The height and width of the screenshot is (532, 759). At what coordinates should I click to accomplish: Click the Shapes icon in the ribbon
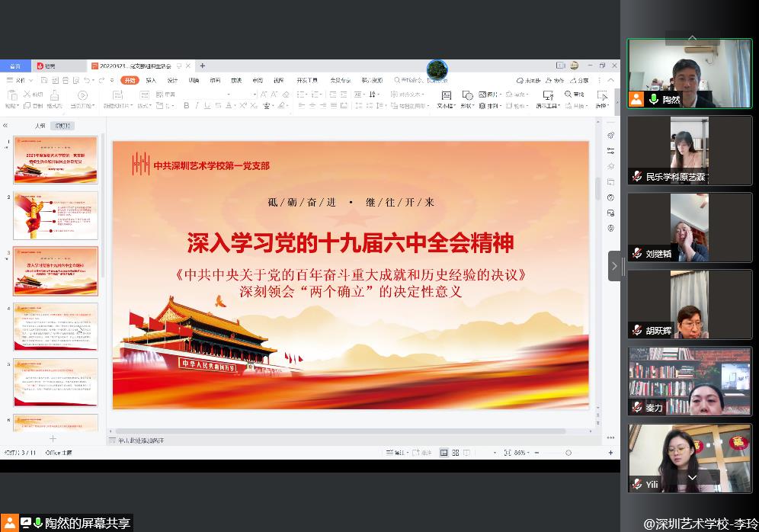467,95
